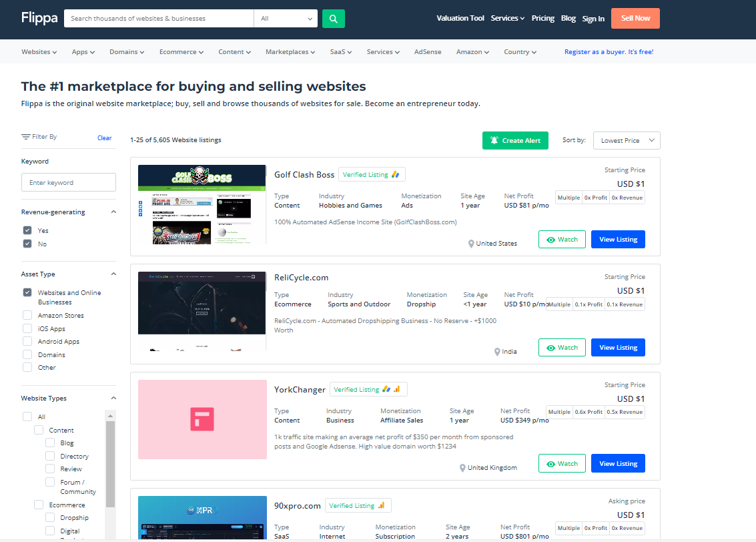Open the Sort by Lowest Price dropdown
The width and height of the screenshot is (756, 542).
point(627,140)
